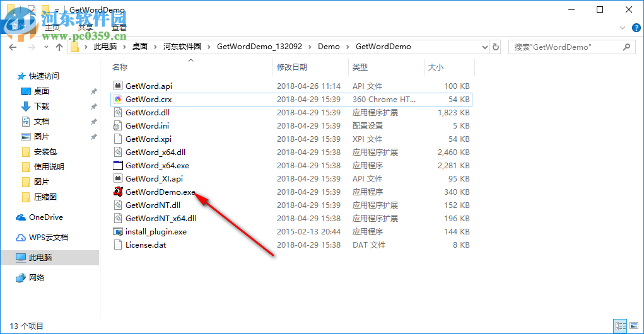This screenshot has height=334, width=644.
Task: Open dropdown arrow after 河东软件园 breadcrumb
Action: 209,47
